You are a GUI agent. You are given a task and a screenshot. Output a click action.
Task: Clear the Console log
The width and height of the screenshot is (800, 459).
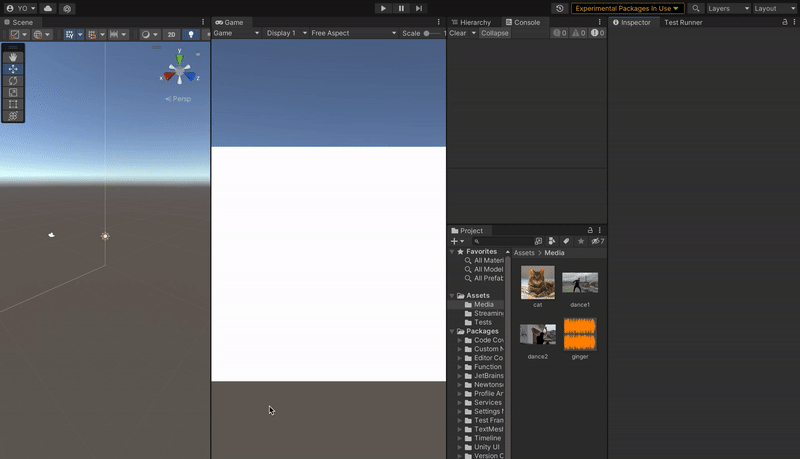pos(458,33)
